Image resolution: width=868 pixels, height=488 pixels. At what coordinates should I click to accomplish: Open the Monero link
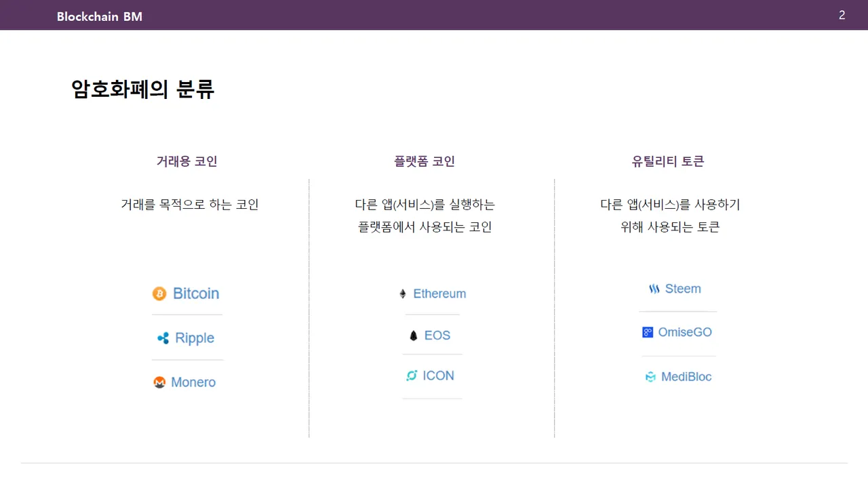click(193, 382)
